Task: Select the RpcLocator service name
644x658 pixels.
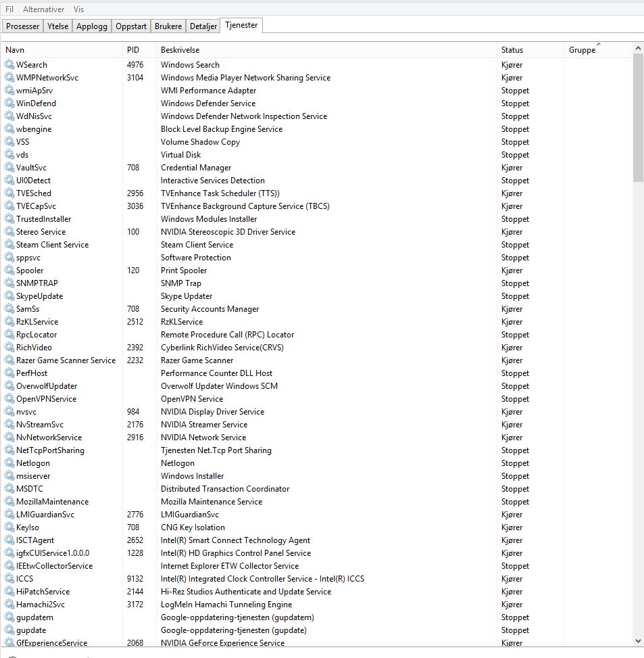Action: [x=36, y=335]
